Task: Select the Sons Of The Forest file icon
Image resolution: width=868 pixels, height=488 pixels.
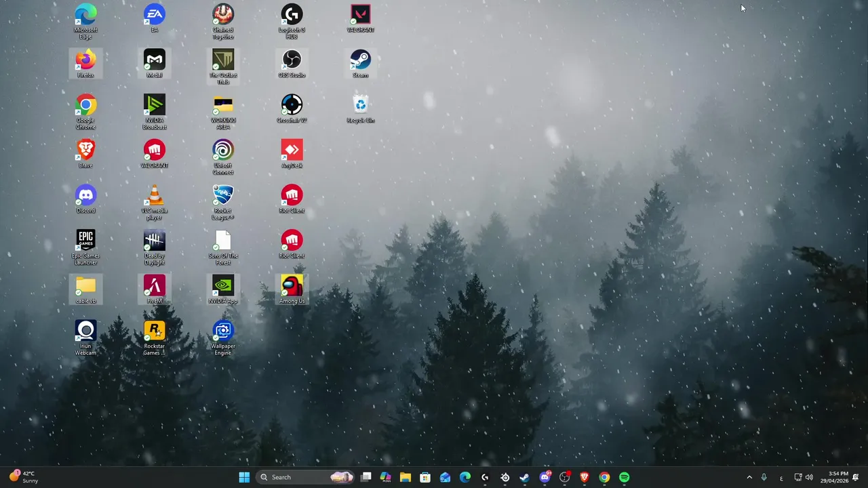Action: [223, 247]
